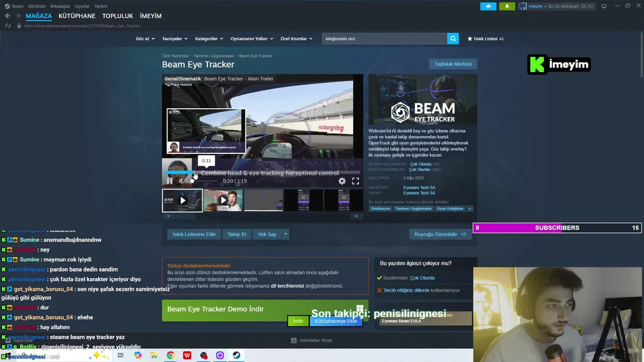Toggle trailer fullscreen mode
This screenshot has width=644, height=362.
355,181
